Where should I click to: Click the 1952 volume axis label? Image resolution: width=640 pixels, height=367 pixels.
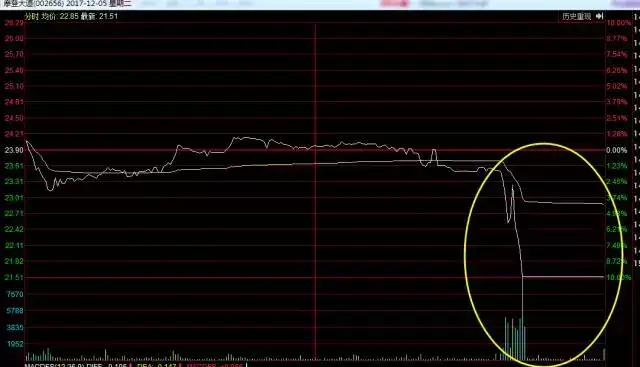[15, 344]
